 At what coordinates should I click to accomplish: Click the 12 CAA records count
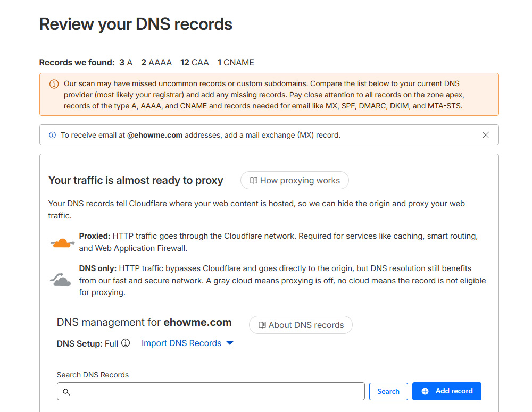point(195,62)
